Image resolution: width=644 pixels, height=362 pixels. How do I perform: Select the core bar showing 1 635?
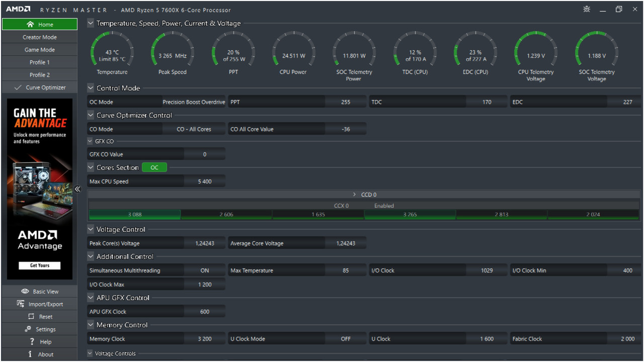[318, 214]
